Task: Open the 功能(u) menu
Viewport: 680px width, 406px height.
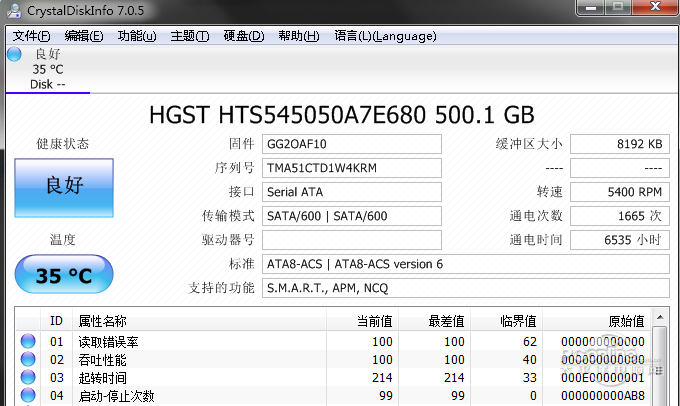Action: 137,36
